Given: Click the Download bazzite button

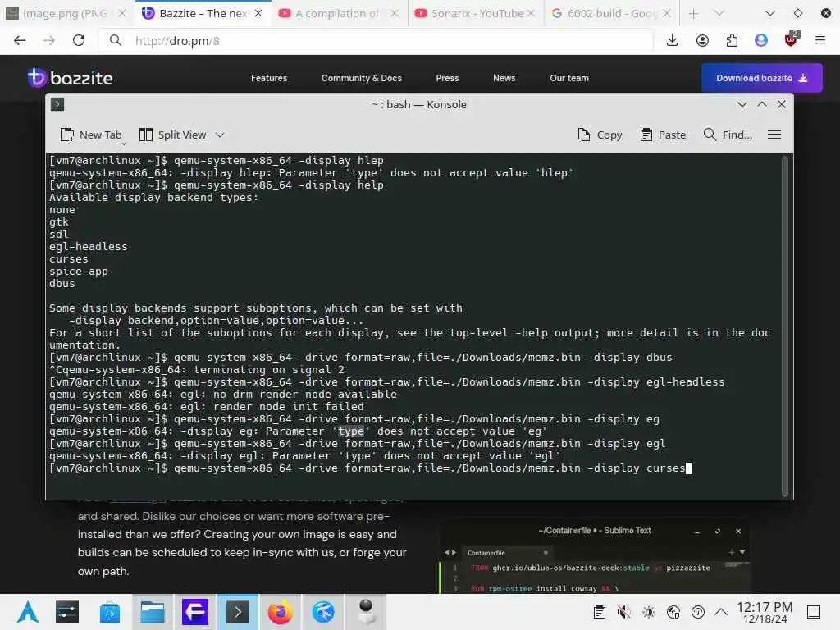Looking at the screenshot, I should coord(762,78).
